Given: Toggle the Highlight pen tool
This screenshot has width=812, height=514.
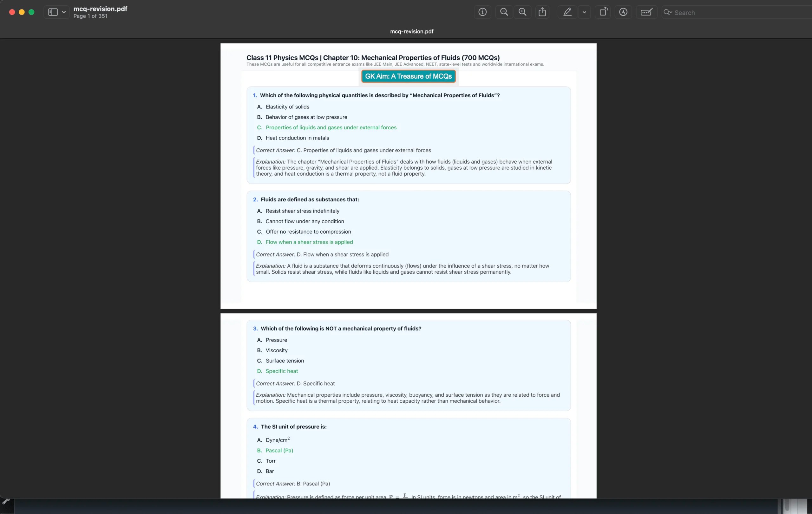Looking at the screenshot, I should point(567,12).
